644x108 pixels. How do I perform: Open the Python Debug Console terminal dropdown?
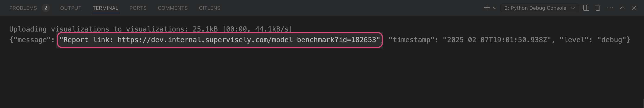tap(540, 8)
